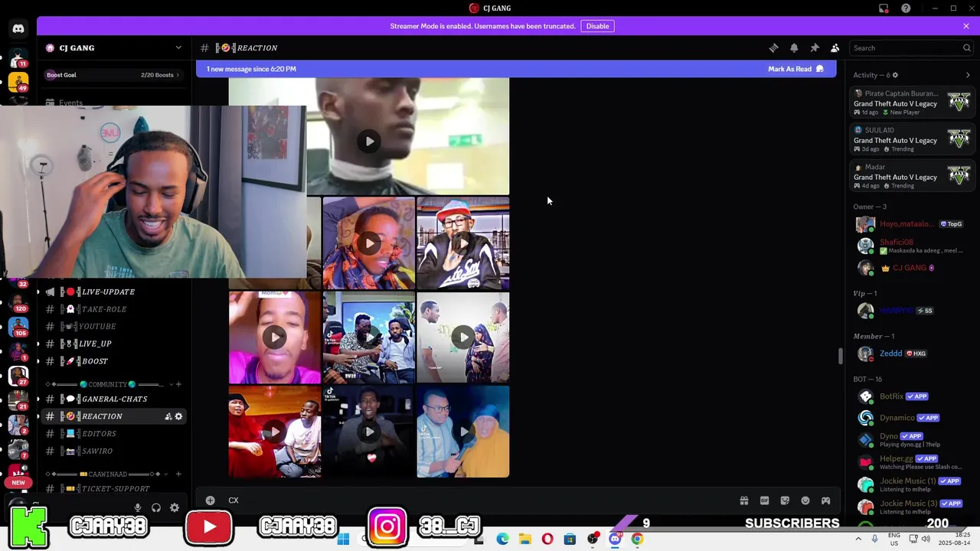Play the red outfit couple video
980x551 pixels.
(x=274, y=432)
